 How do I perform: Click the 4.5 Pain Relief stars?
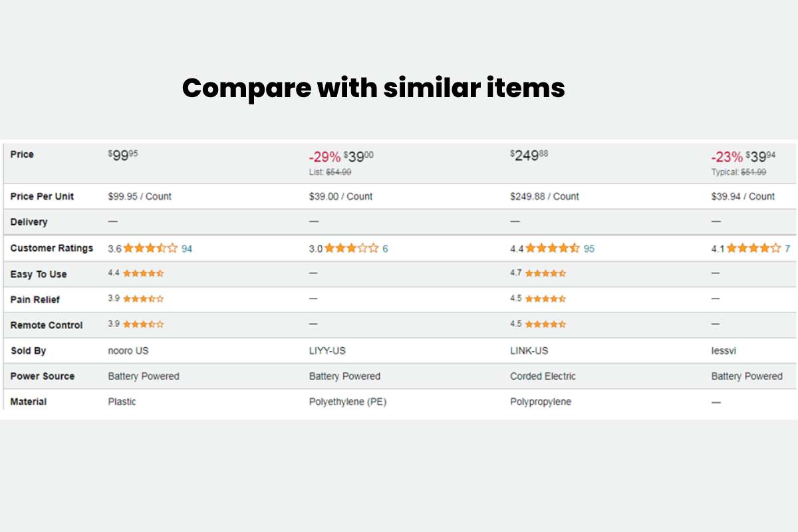[x=545, y=299]
